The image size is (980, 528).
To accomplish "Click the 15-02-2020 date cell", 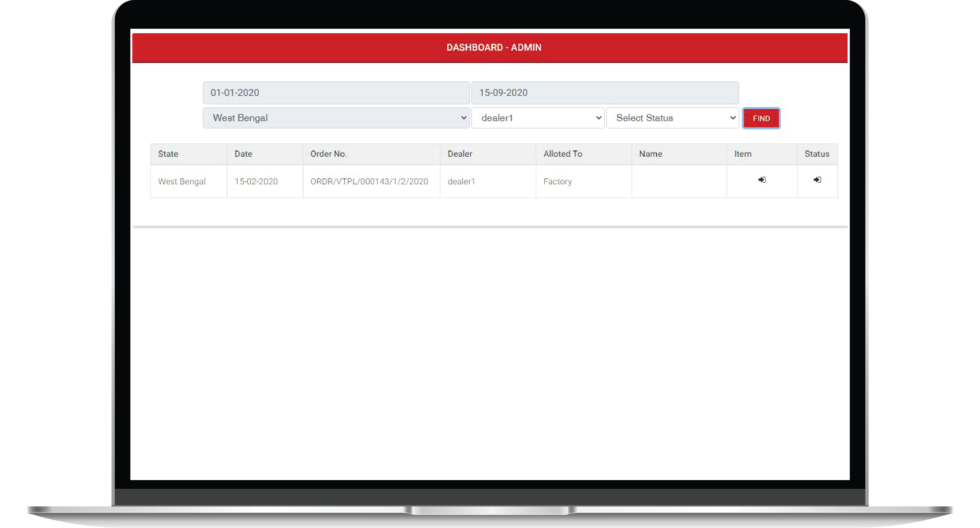I will tap(256, 181).
